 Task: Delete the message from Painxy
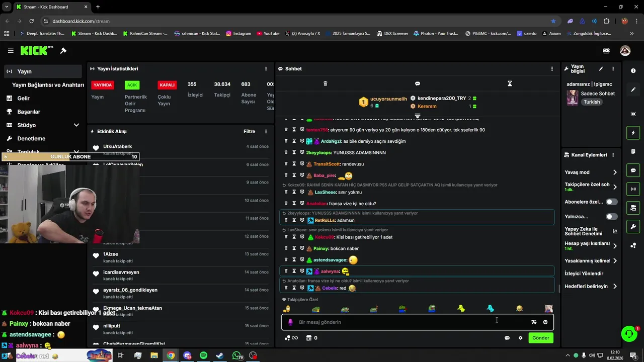[286, 248]
